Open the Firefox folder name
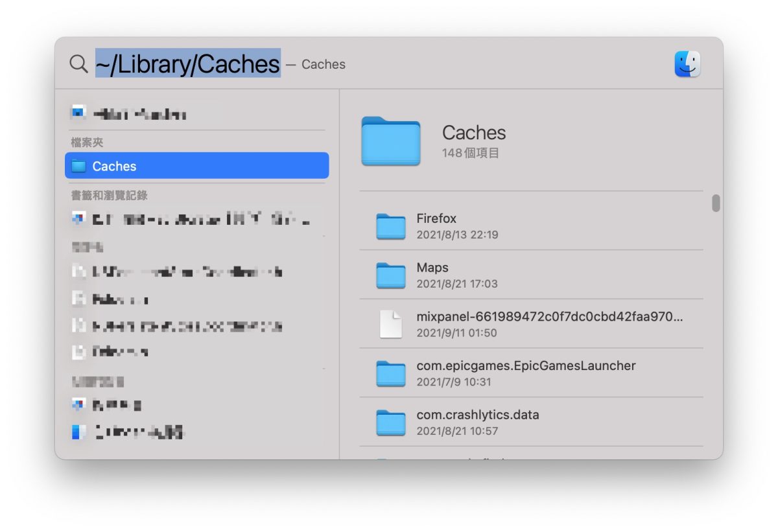Viewport: 778px width, 532px height. pyautogui.click(x=436, y=218)
